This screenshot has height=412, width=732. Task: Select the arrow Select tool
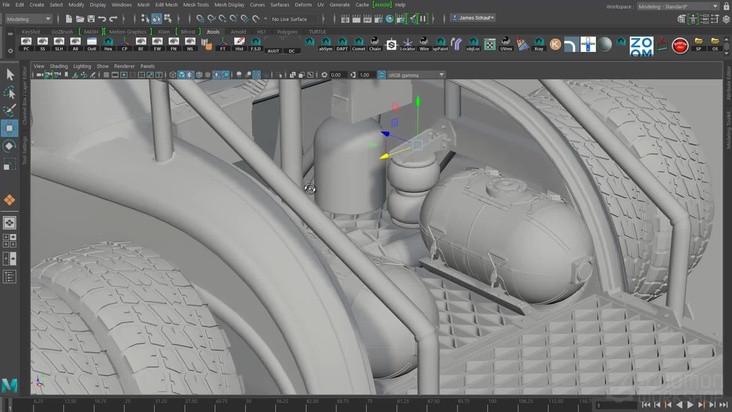click(x=10, y=75)
